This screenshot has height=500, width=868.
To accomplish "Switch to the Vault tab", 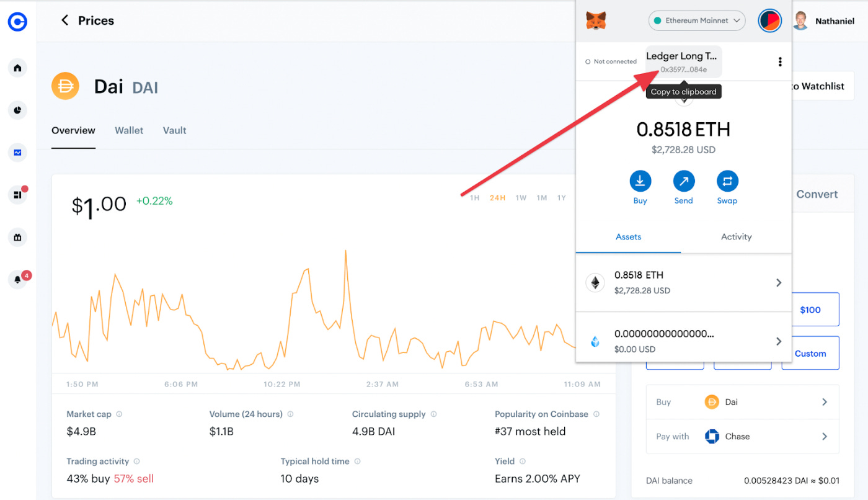I will (x=175, y=130).
